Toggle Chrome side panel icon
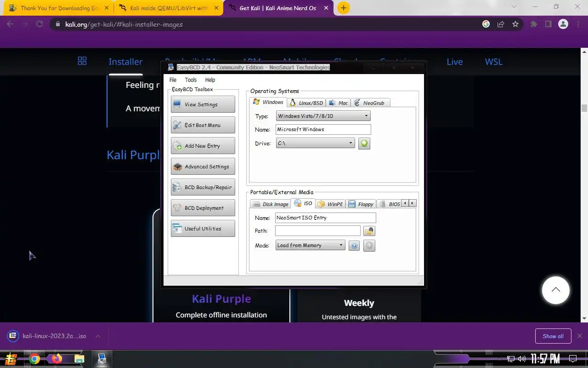The height and width of the screenshot is (368, 588). pos(548,24)
